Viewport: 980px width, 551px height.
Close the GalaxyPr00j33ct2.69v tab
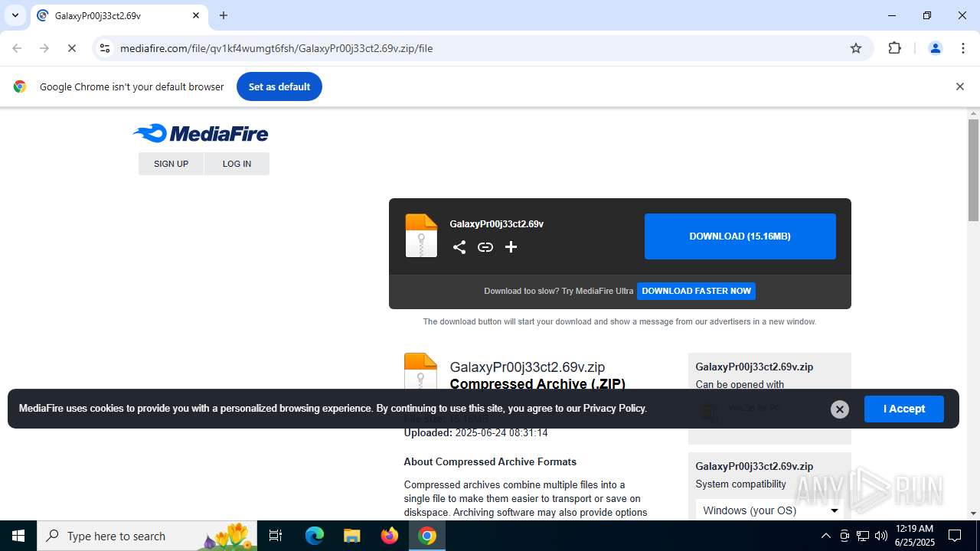[x=195, y=15]
